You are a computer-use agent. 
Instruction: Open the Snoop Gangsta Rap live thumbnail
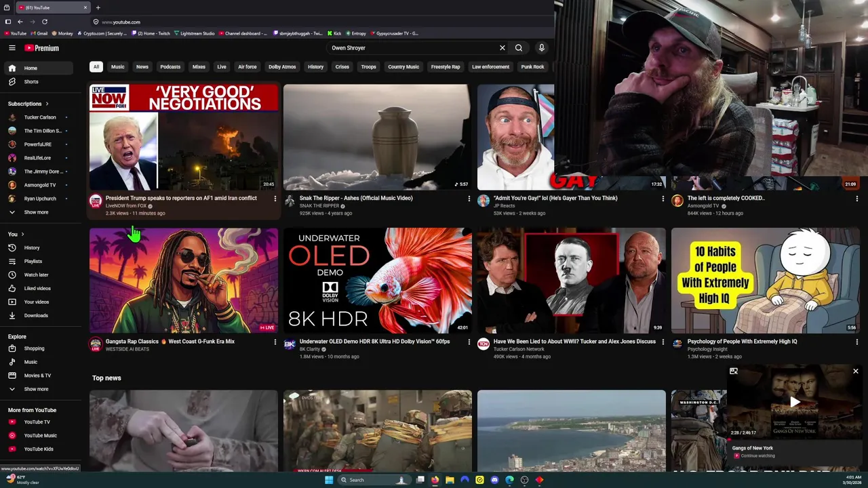click(184, 281)
